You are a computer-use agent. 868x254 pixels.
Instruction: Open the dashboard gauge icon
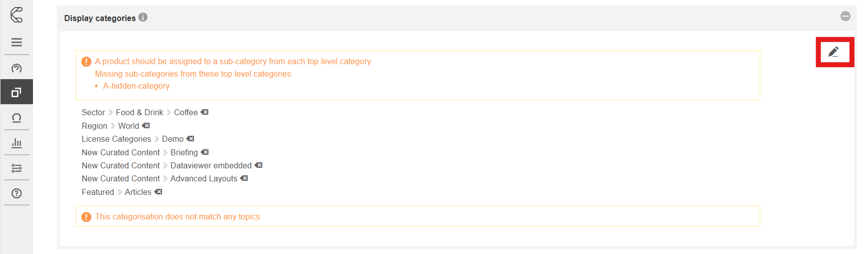tap(16, 68)
